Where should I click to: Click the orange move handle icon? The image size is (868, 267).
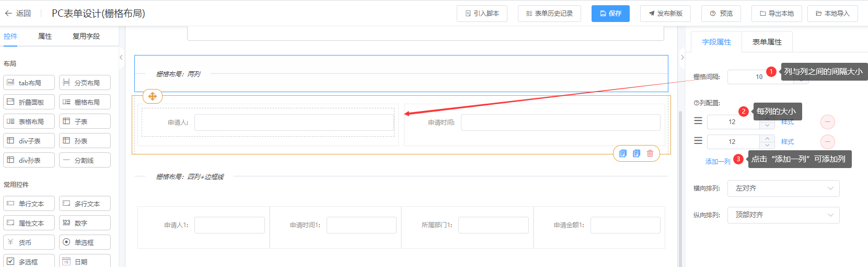(x=153, y=96)
